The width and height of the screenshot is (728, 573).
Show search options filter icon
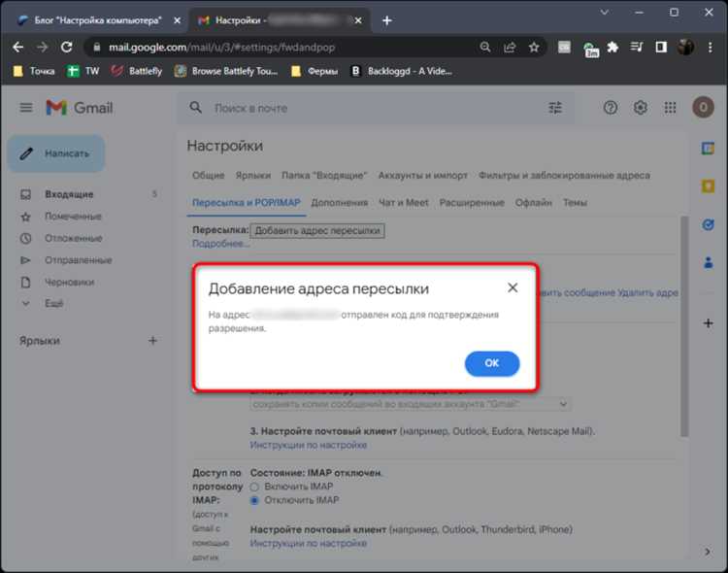pyautogui.click(x=555, y=108)
